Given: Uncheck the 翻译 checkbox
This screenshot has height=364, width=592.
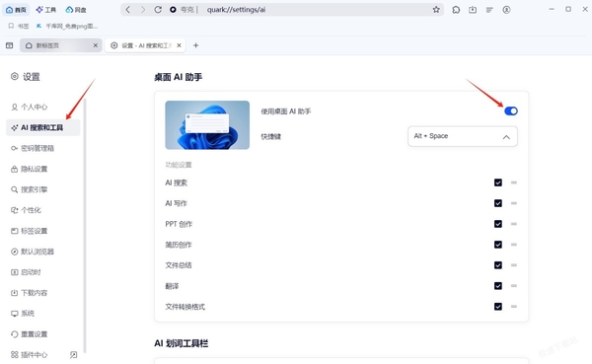Looking at the screenshot, I should point(498,286).
